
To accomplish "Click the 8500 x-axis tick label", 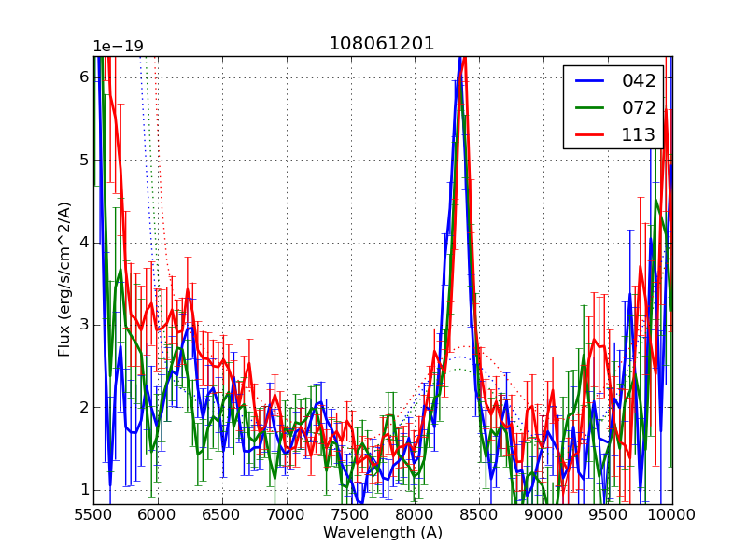I will pos(479,514).
